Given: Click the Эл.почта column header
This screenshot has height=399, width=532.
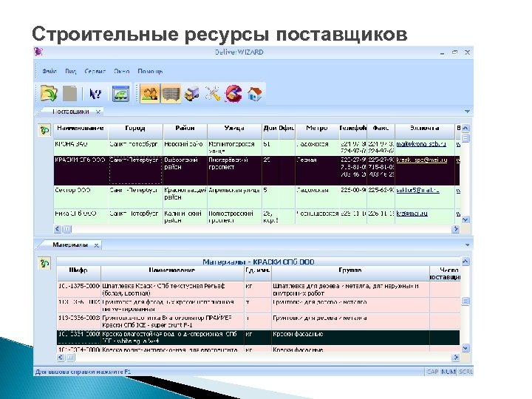Looking at the screenshot, I should [424, 132].
